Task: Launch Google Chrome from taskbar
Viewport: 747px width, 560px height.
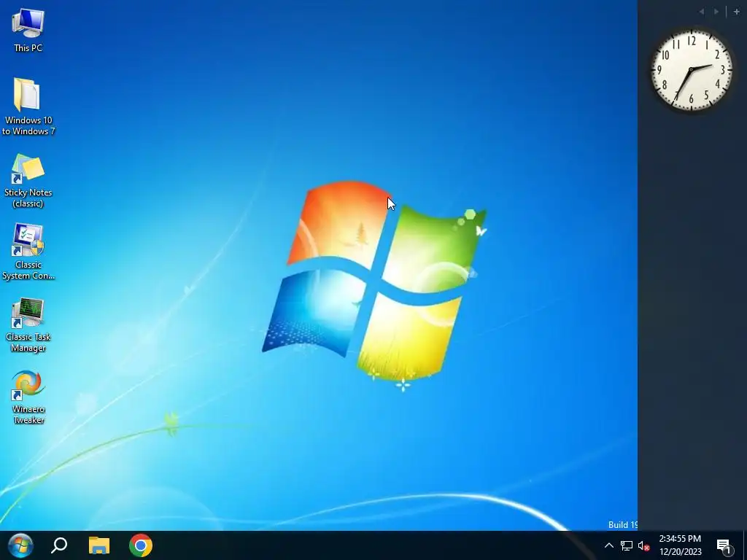Action: click(141, 545)
